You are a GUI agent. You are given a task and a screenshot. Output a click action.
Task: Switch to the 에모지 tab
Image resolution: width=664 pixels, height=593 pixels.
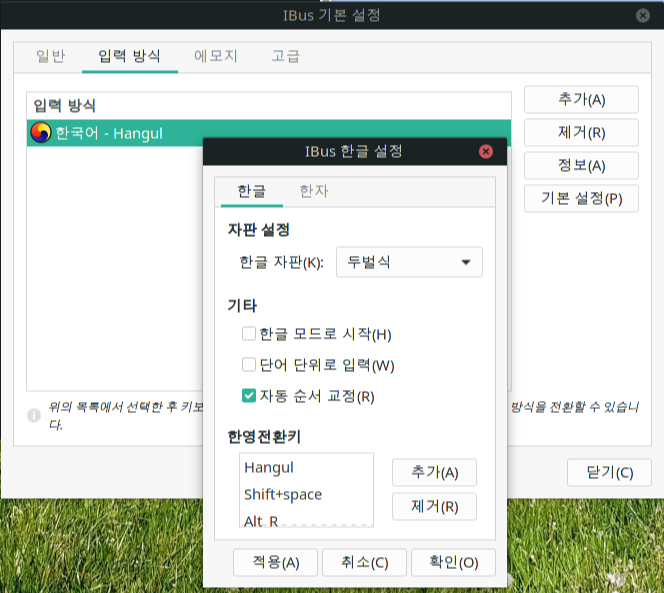click(x=216, y=56)
